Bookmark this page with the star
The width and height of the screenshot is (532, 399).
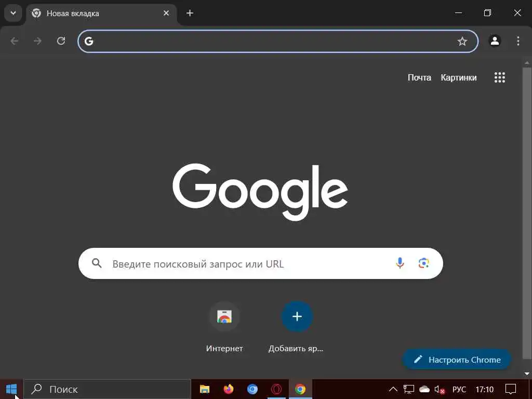462,42
